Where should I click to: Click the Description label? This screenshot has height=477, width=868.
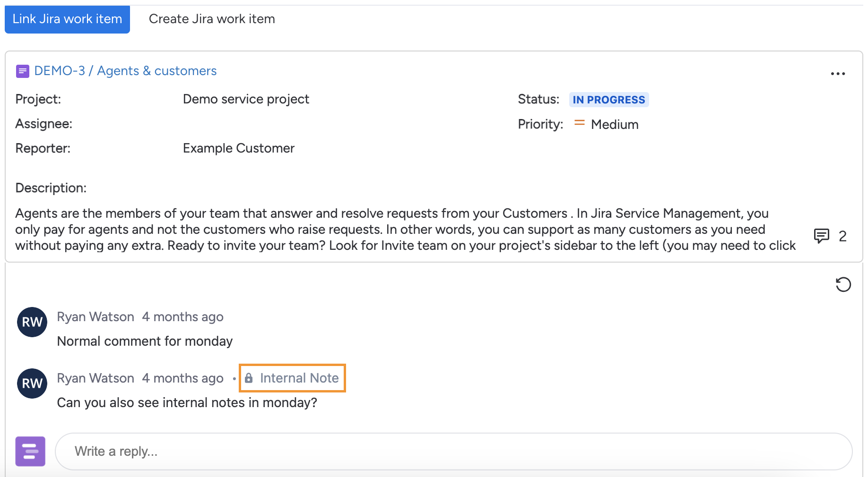click(51, 188)
